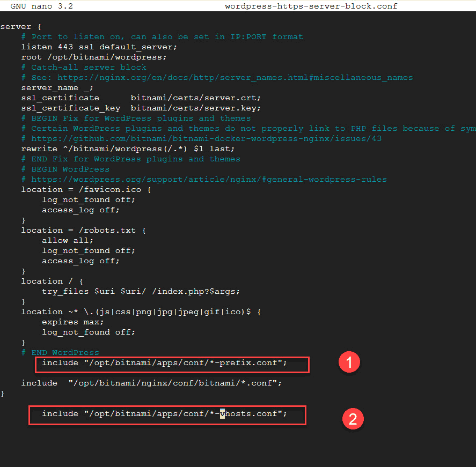
Task: Click the include *-vhosts.conf line
Action: click(164, 414)
